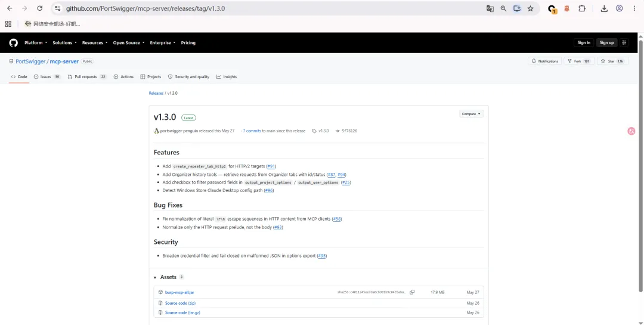Click the Sign up button
The width and height of the screenshot is (644, 325).
point(606,43)
